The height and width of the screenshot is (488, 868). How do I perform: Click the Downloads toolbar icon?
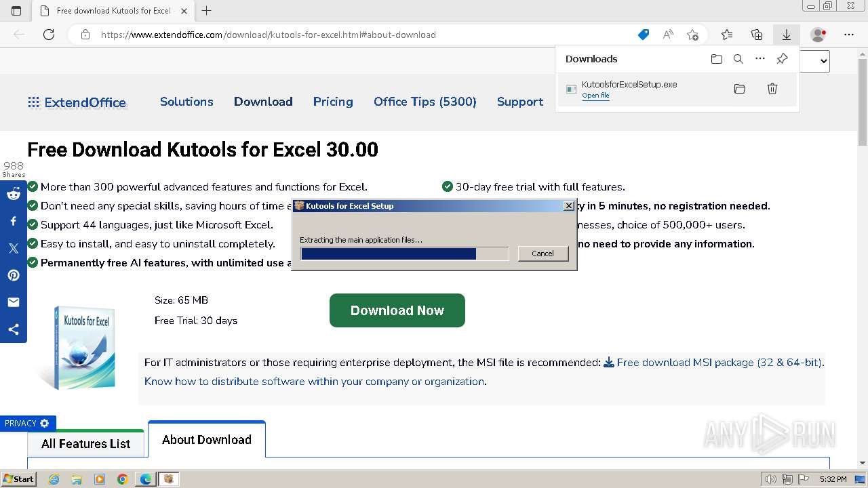click(x=787, y=35)
